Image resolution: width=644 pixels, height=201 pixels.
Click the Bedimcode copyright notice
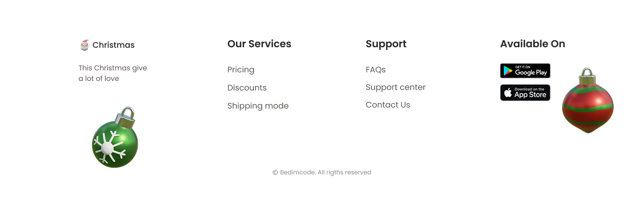click(322, 172)
